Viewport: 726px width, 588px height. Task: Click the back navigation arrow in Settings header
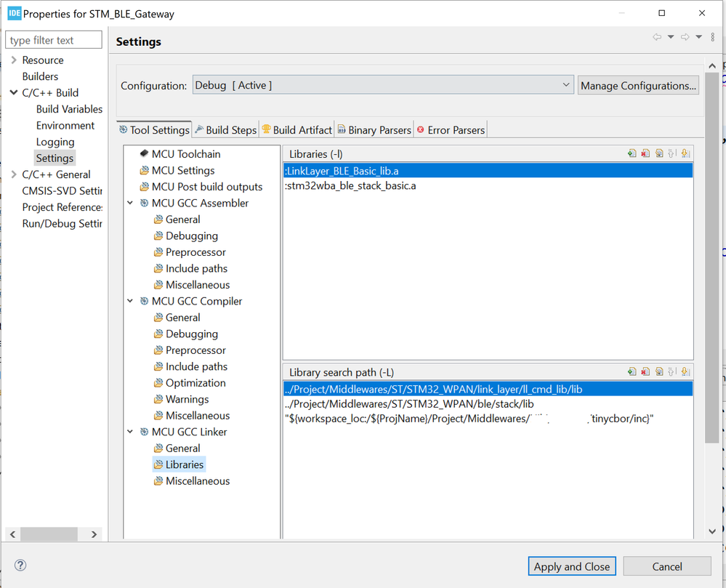[657, 38]
